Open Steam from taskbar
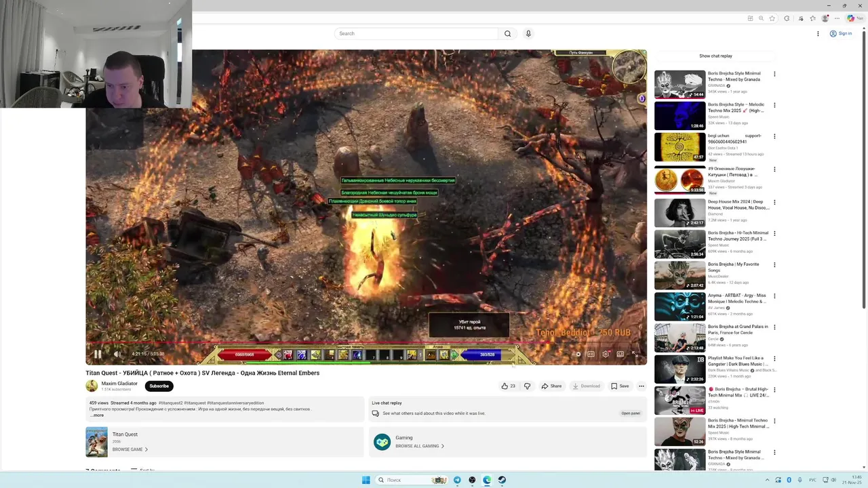 502,480
